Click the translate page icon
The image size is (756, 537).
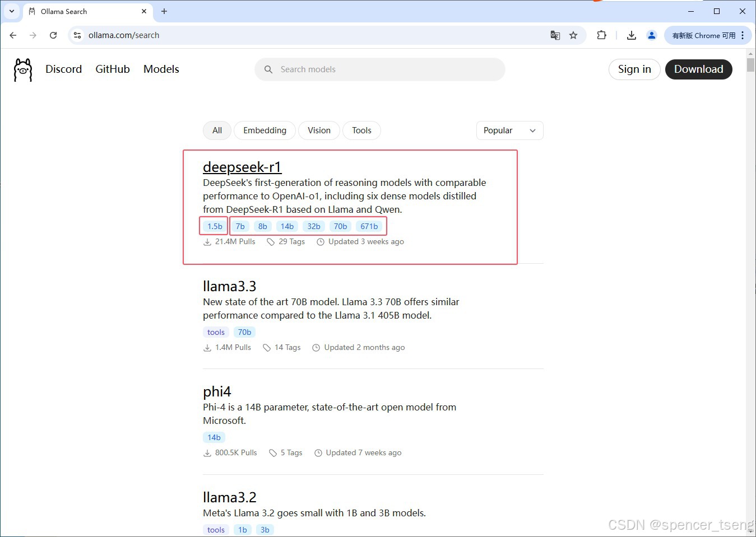(x=555, y=35)
